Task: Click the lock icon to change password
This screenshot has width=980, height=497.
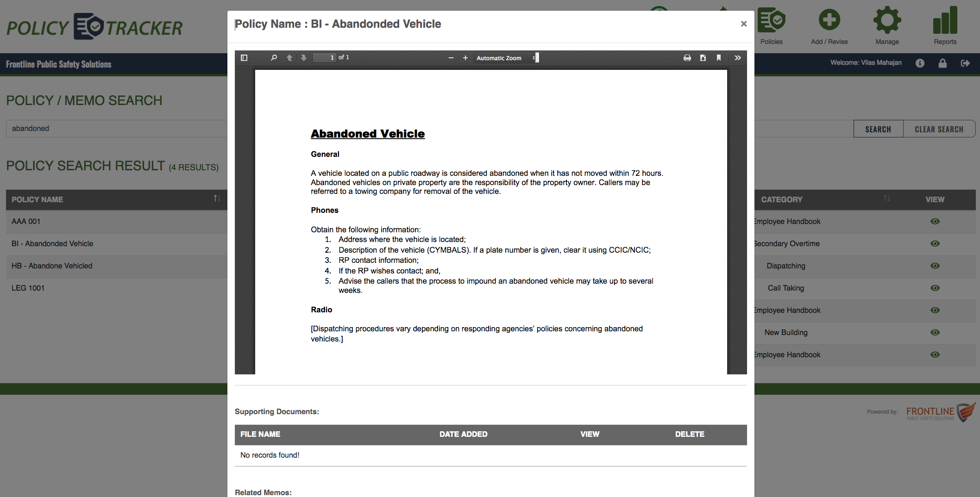Action: [943, 63]
